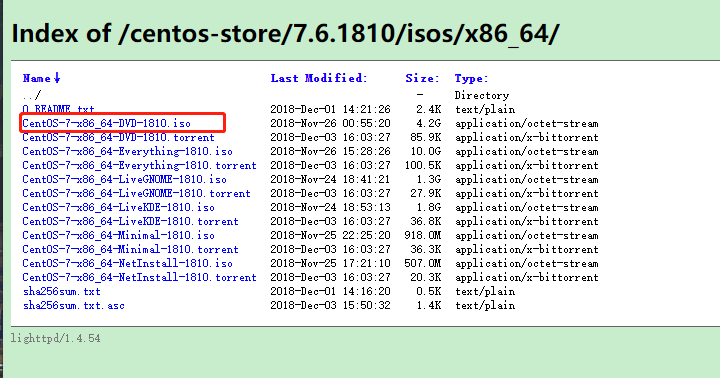The image size is (720, 378).
Task: Sort listing by Type column header
Action: click(472, 79)
